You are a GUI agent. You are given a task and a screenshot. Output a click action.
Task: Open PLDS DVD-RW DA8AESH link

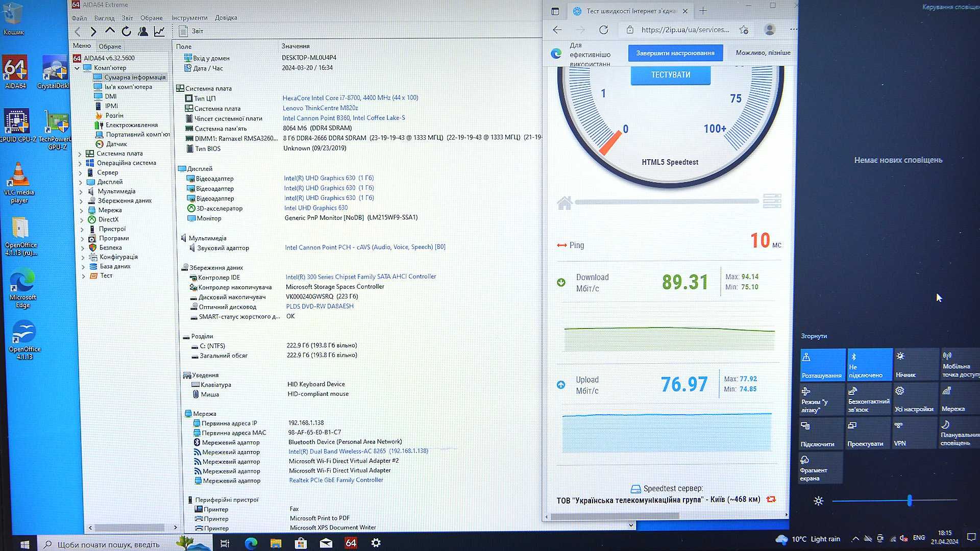coord(320,307)
